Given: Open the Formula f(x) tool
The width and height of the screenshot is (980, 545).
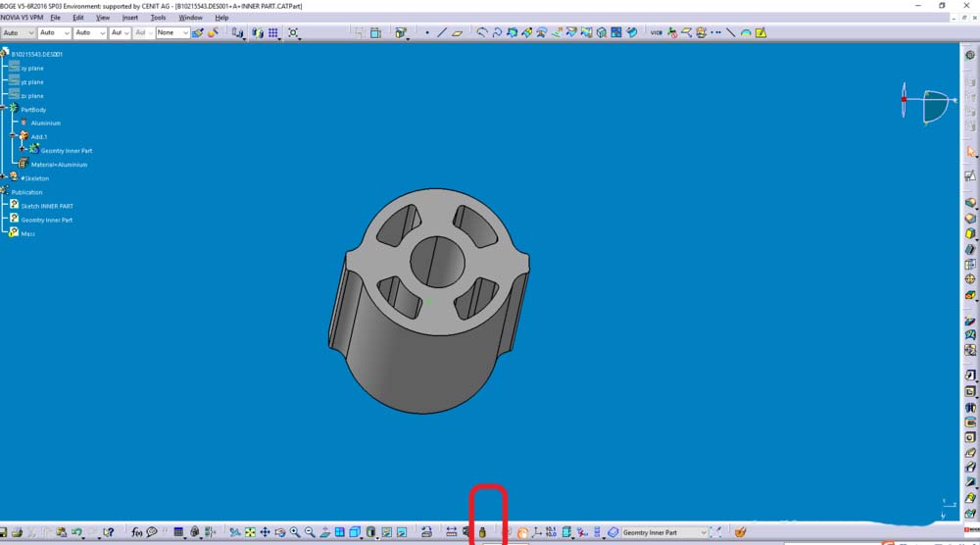Looking at the screenshot, I should [137, 532].
